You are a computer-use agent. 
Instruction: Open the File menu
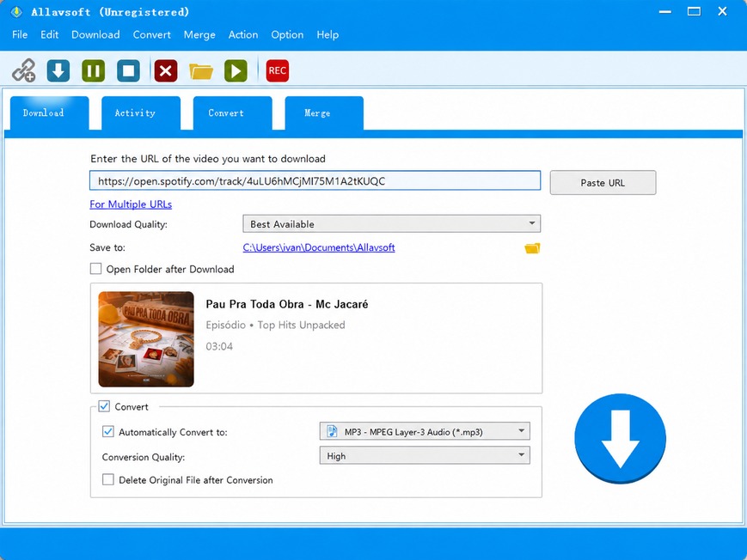point(20,34)
